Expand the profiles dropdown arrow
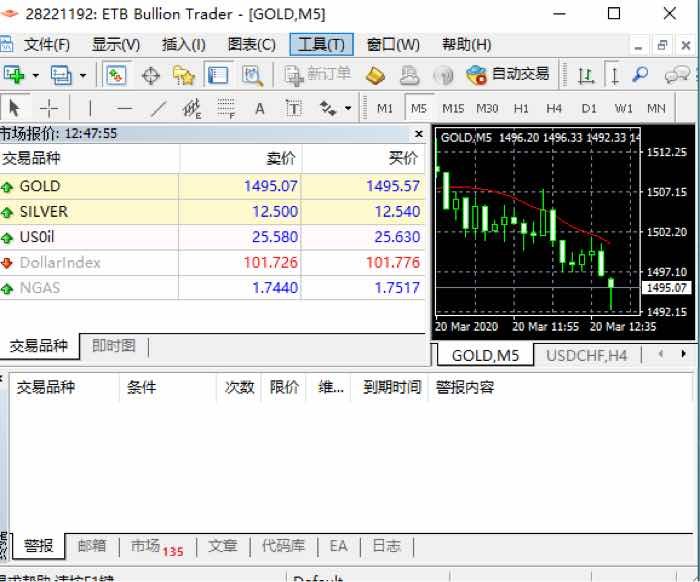Viewport: 700px width, 582px height. [83, 75]
